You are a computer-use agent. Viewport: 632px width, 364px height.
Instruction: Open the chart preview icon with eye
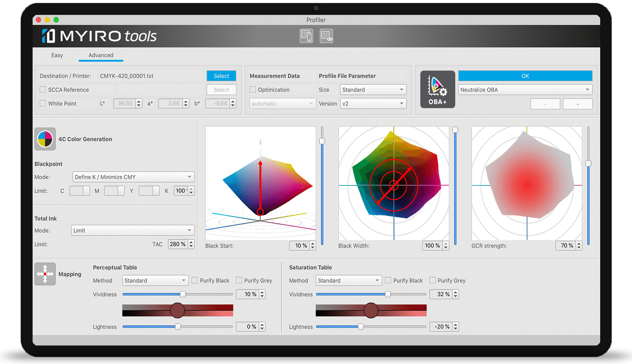[326, 36]
